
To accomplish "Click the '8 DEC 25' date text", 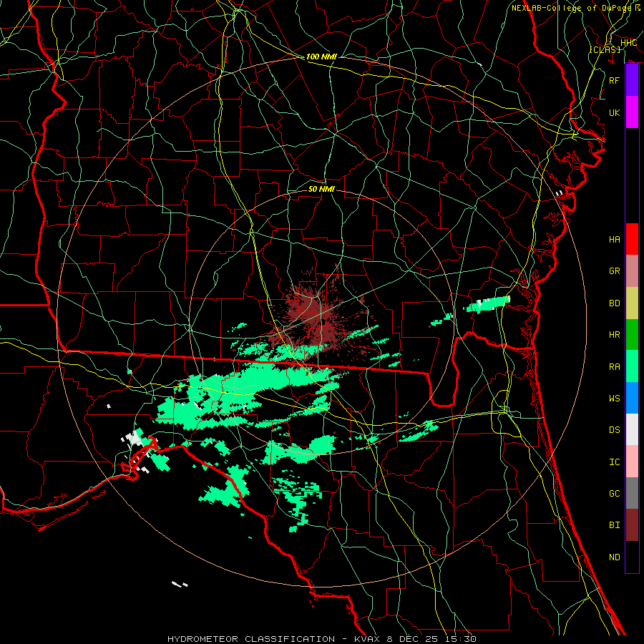I will 413,639.
